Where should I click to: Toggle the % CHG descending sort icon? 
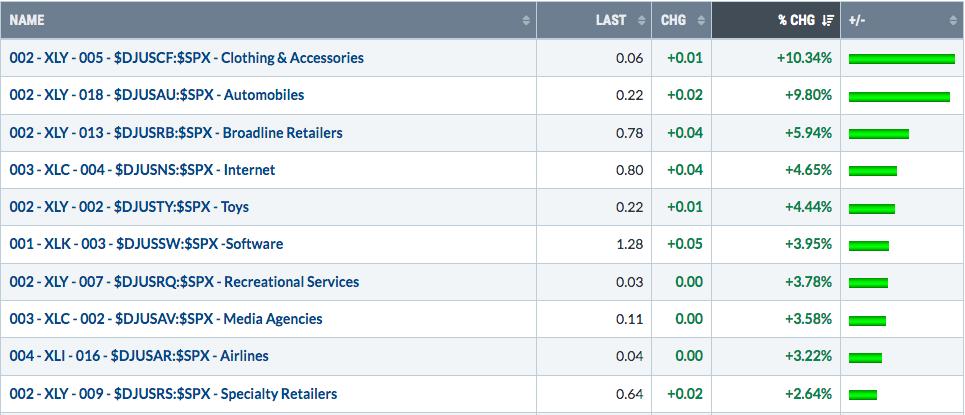click(x=828, y=20)
